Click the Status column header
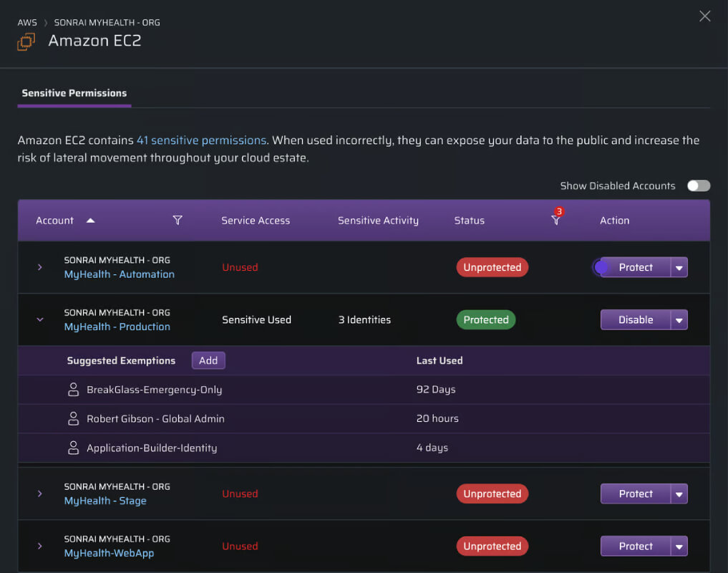The height and width of the screenshot is (573, 728). tap(470, 221)
